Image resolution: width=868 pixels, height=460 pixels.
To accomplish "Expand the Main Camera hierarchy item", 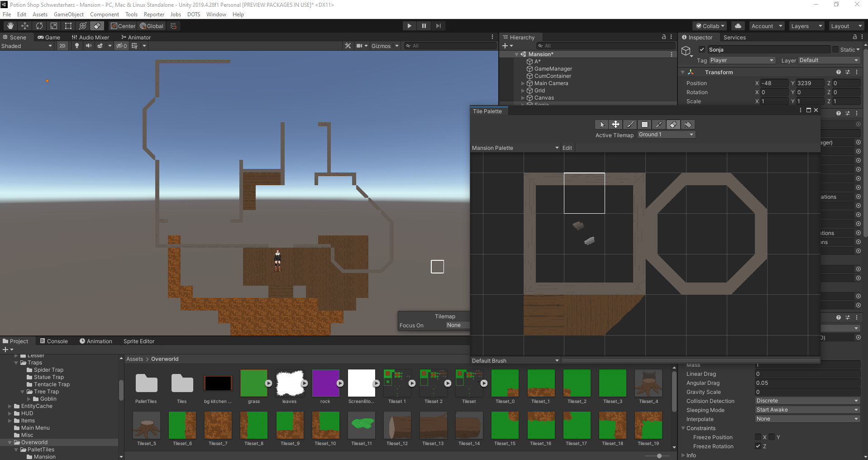I will point(523,83).
